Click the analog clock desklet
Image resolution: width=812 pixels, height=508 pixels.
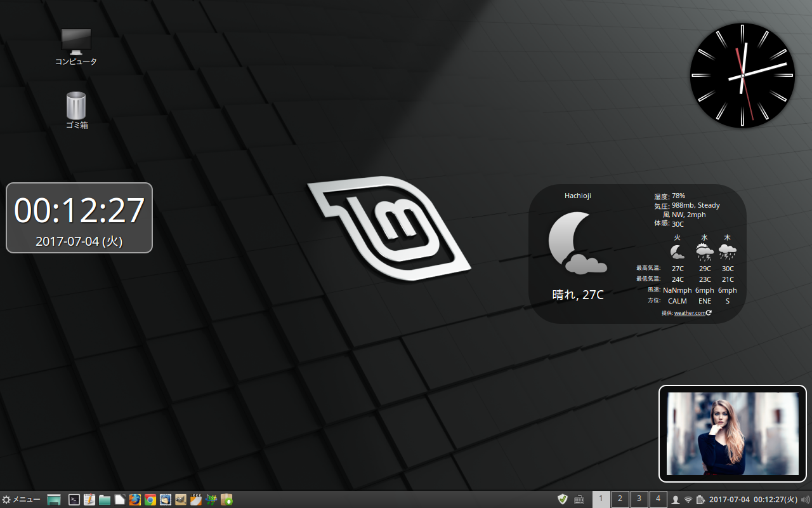click(742, 76)
